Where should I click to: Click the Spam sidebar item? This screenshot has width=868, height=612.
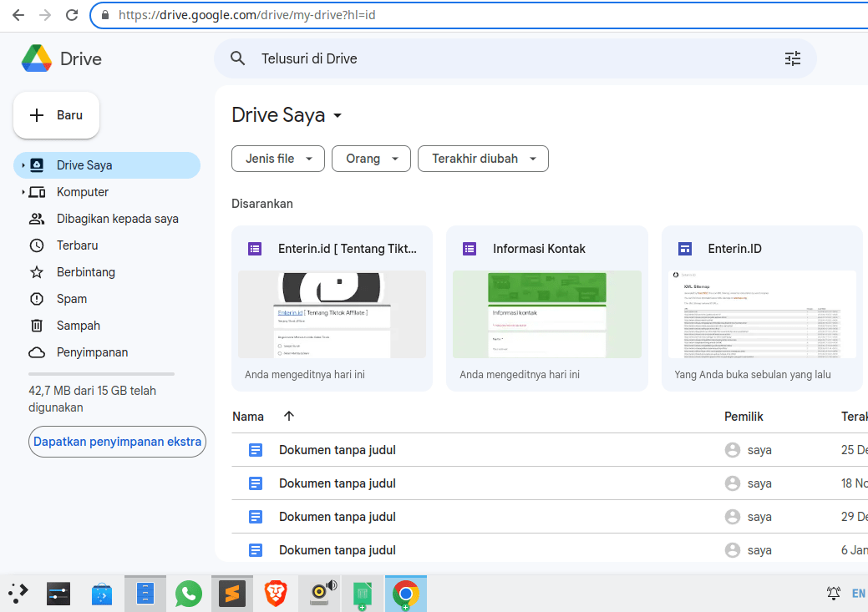click(71, 298)
